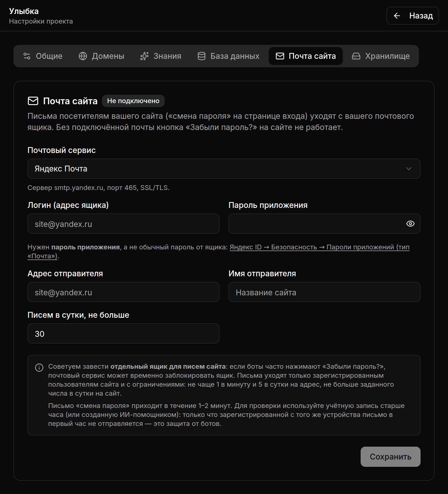Open the Домены tab label

pos(108,56)
